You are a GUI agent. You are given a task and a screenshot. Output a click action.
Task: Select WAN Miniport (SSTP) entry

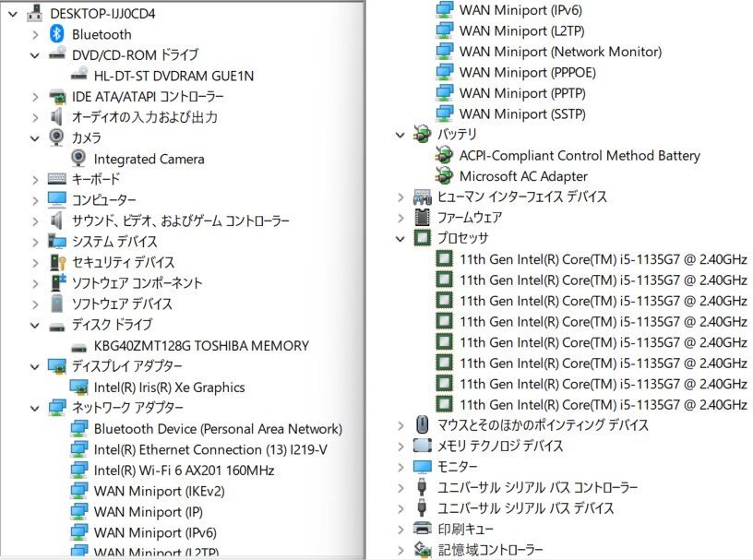[x=522, y=113]
